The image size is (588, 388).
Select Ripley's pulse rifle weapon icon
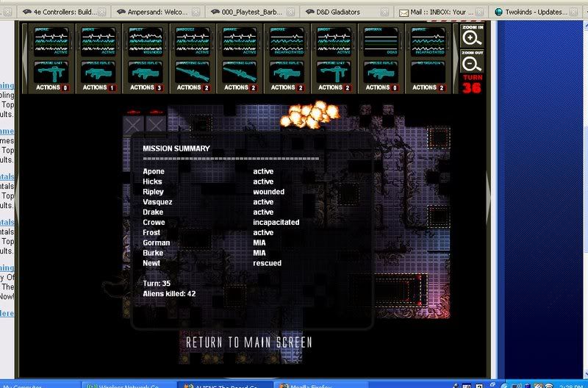[x=146, y=72]
